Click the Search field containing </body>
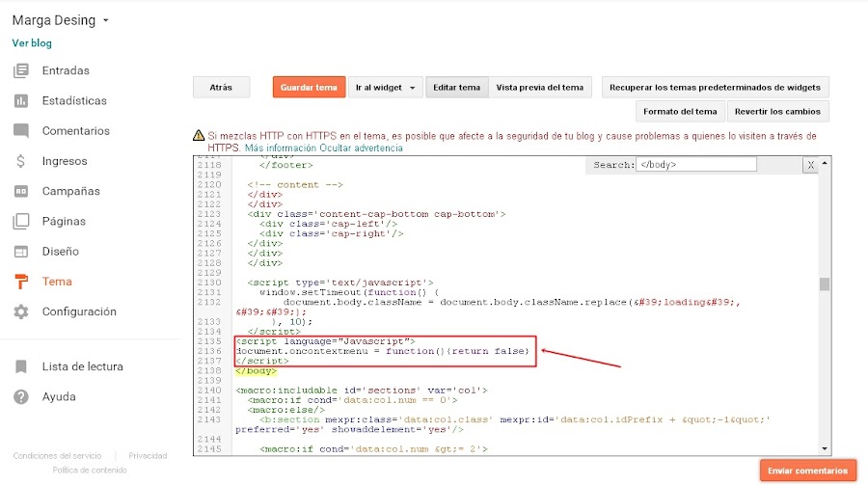 [x=695, y=165]
